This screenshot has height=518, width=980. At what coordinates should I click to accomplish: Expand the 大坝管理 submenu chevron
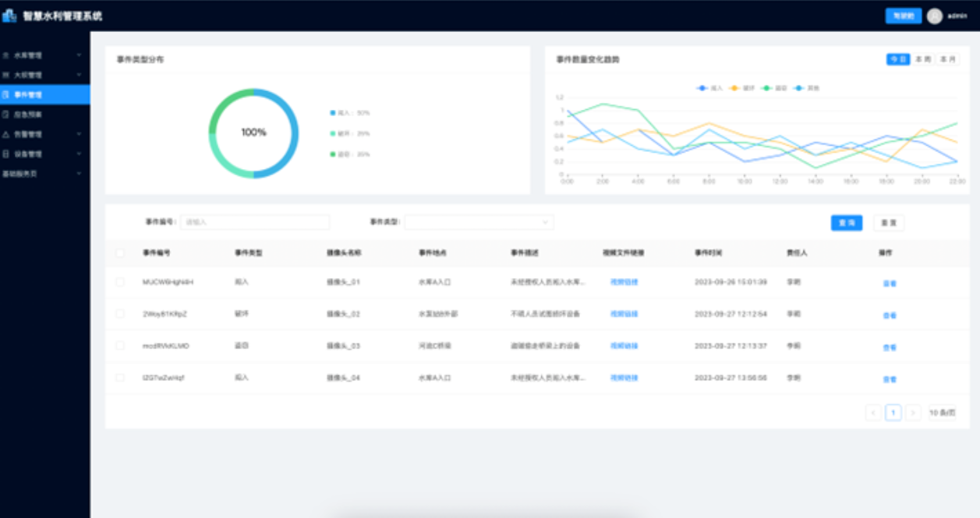tap(79, 75)
